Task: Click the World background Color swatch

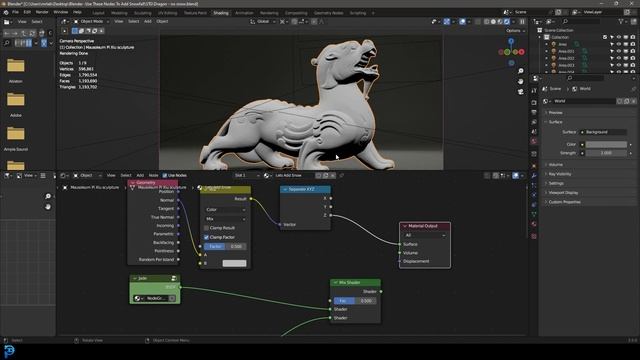Action: tap(606, 144)
